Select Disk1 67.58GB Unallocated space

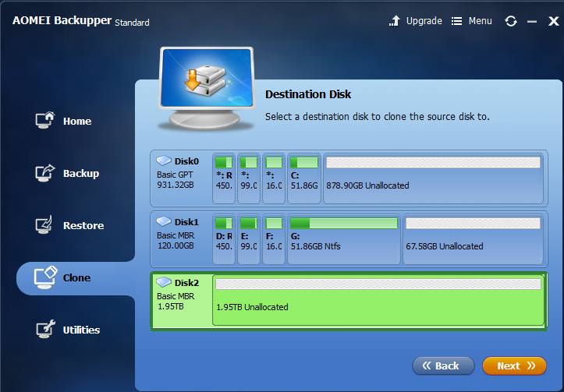[x=473, y=239]
